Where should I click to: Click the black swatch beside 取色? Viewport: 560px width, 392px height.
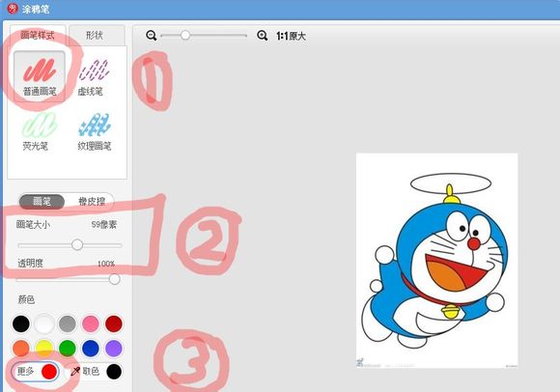(114, 372)
